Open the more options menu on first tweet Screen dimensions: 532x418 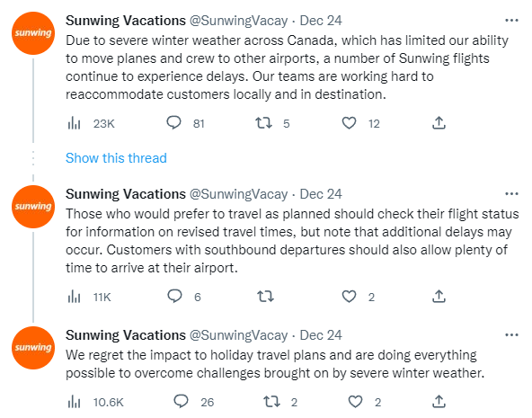point(511,21)
